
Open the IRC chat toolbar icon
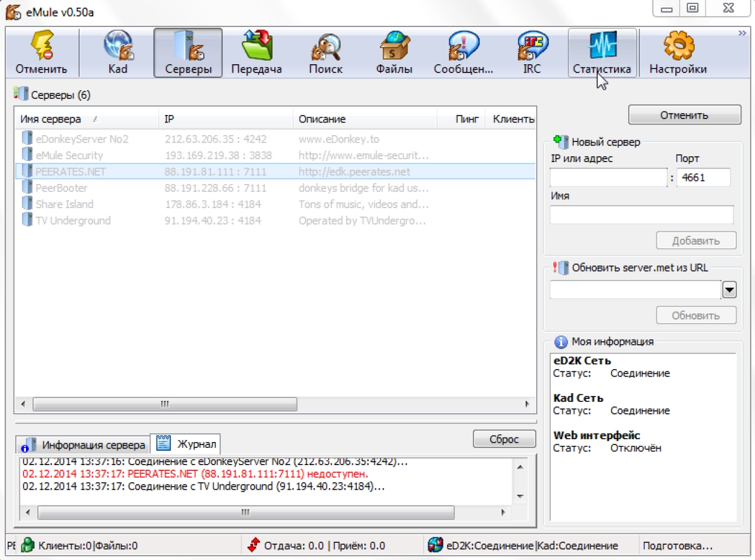click(x=533, y=46)
